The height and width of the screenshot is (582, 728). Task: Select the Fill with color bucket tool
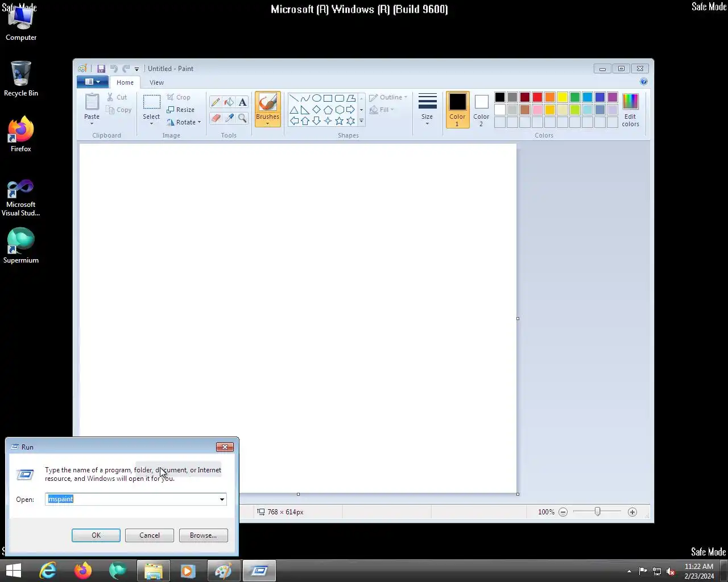pyautogui.click(x=229, y=102)
